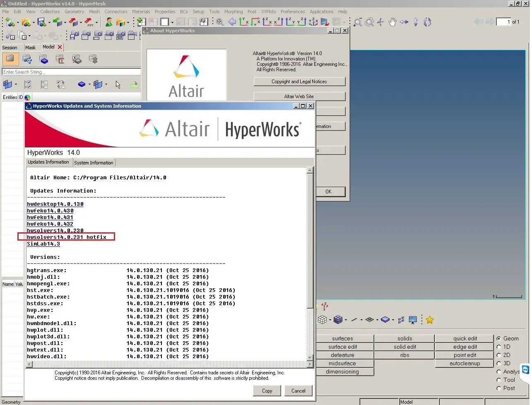Click the select all checkboxes icon in browser

coord(28,84)
